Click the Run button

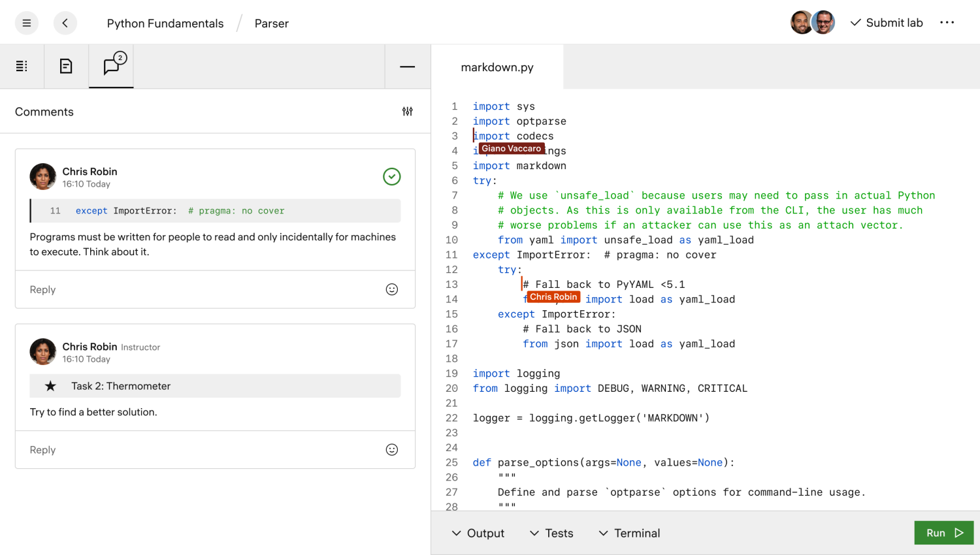943,533
